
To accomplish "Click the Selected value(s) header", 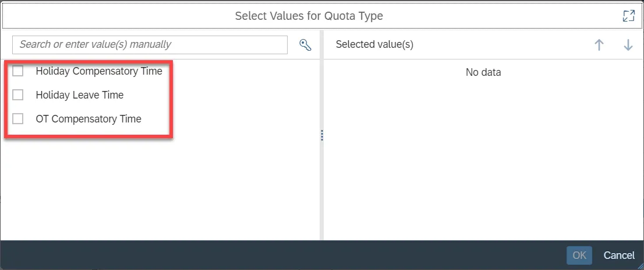I will (x=374, y=44).
